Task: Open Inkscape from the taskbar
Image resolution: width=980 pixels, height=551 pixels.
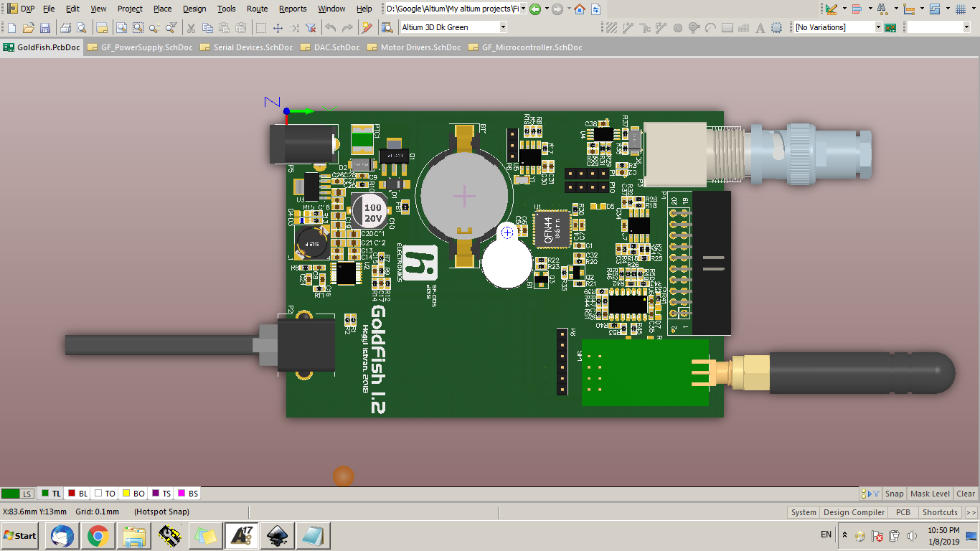Action: pos(278,535)
